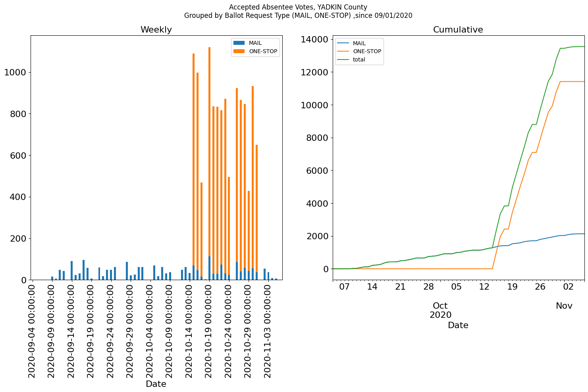Click the 'total' label in the Cumulative legend

[x=359, y=60]
